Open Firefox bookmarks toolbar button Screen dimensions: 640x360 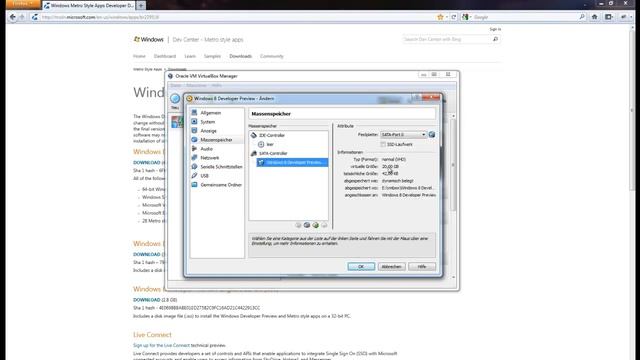(609, 17)
